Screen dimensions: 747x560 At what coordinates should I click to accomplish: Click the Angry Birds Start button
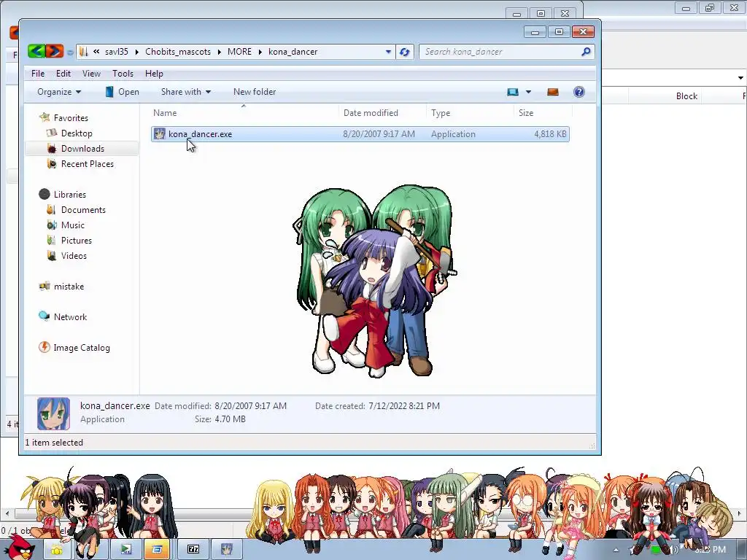click(x=20, y=548)
